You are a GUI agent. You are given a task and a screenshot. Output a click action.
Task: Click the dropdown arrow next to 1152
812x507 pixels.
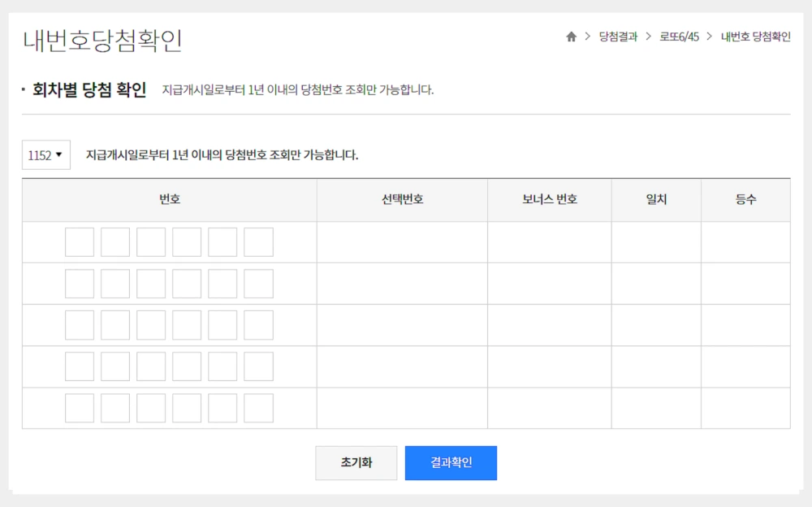59,154
